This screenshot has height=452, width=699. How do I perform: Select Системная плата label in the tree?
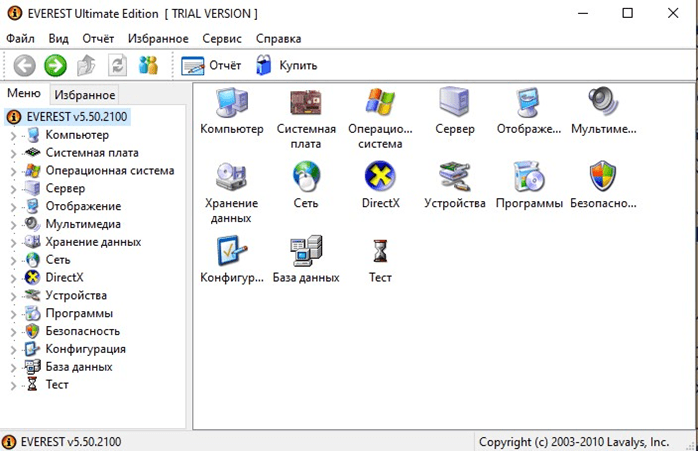pos(92,152)
